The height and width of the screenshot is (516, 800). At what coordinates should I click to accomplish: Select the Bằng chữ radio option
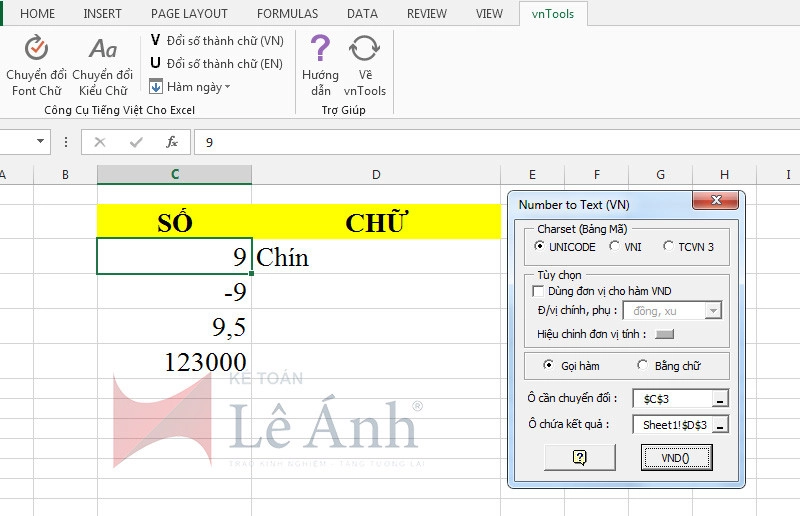click(x=642, y=366)
